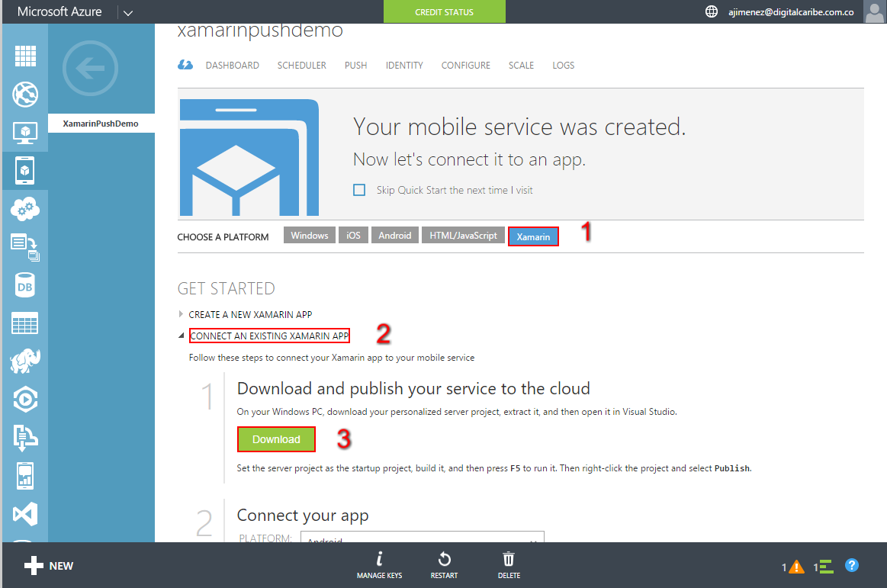Viewport: 887px width, 588px height.
Task: Open the help question mark icon
Action: coord(852,565)
